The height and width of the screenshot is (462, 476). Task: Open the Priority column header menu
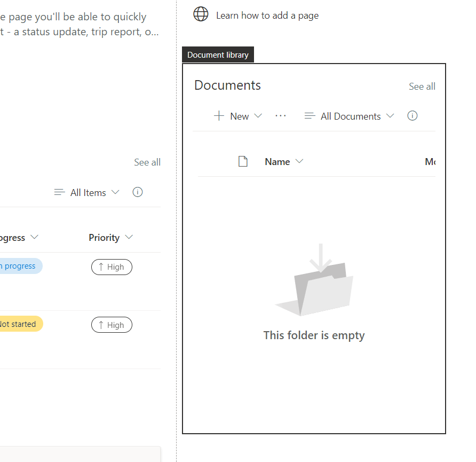pyautogui.click(x=111, y=238)
